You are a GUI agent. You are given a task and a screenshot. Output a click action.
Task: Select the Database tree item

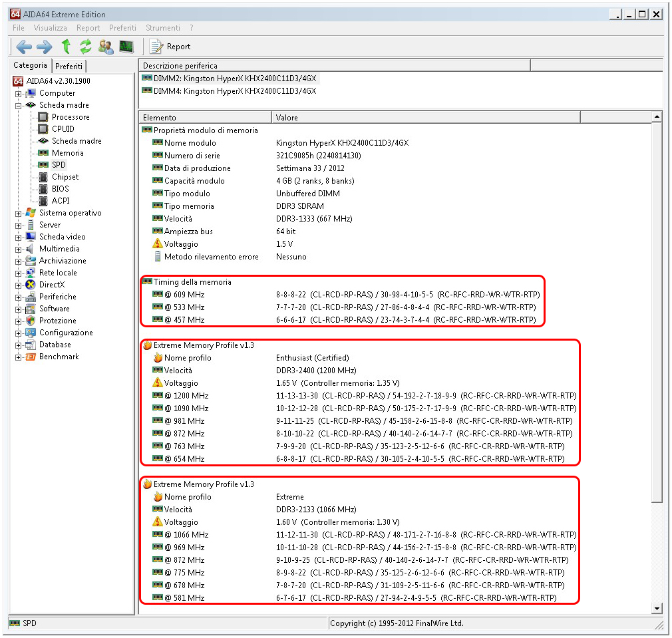[x=55, y=345]
